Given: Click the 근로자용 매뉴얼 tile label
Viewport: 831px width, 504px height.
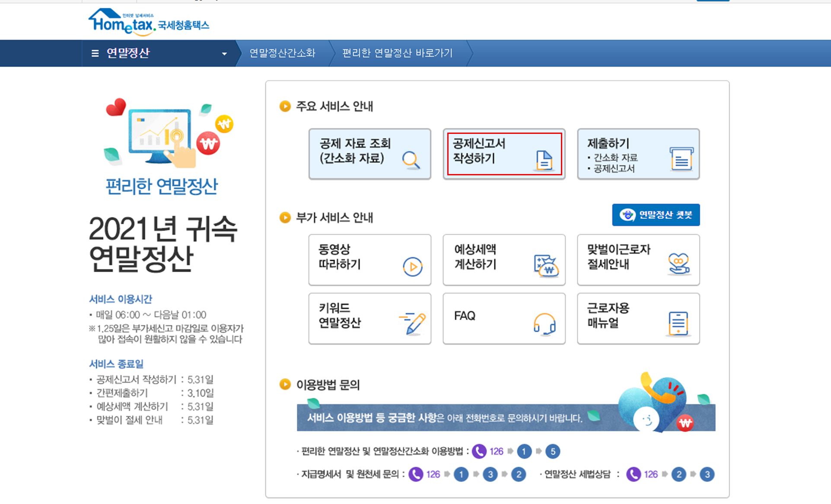Looking at the screenshot, I should coord(608,315).
